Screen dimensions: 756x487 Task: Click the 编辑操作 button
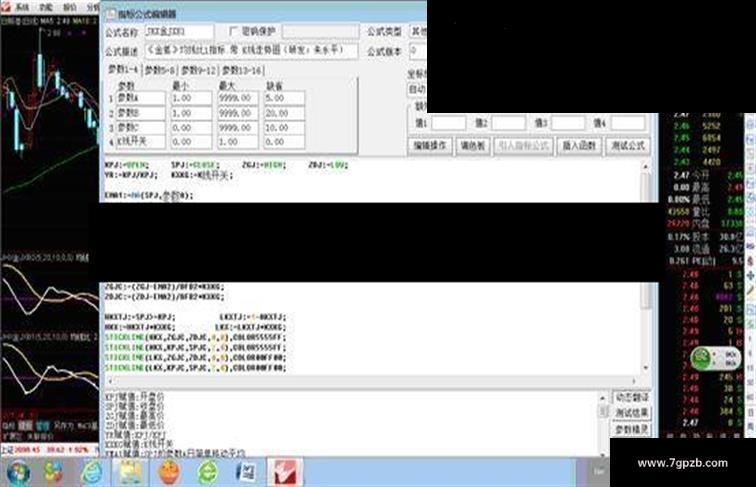(430, 146)
